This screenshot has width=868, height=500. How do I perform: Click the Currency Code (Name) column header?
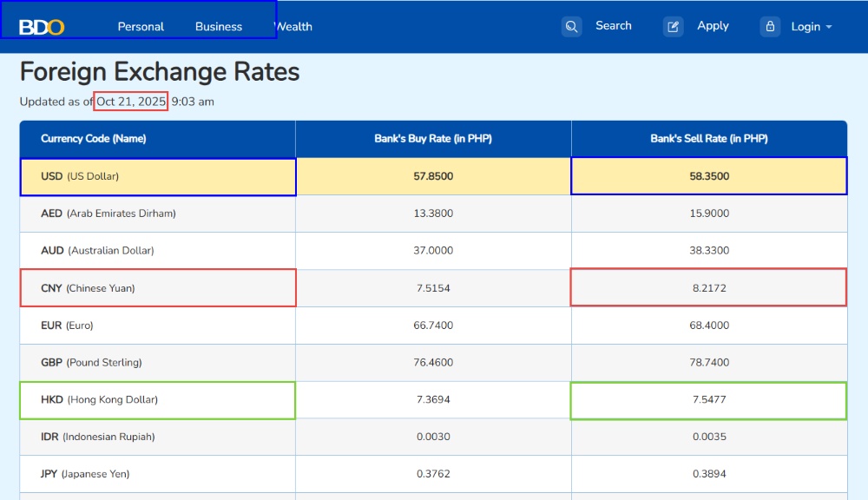click(x=94, y=139)
